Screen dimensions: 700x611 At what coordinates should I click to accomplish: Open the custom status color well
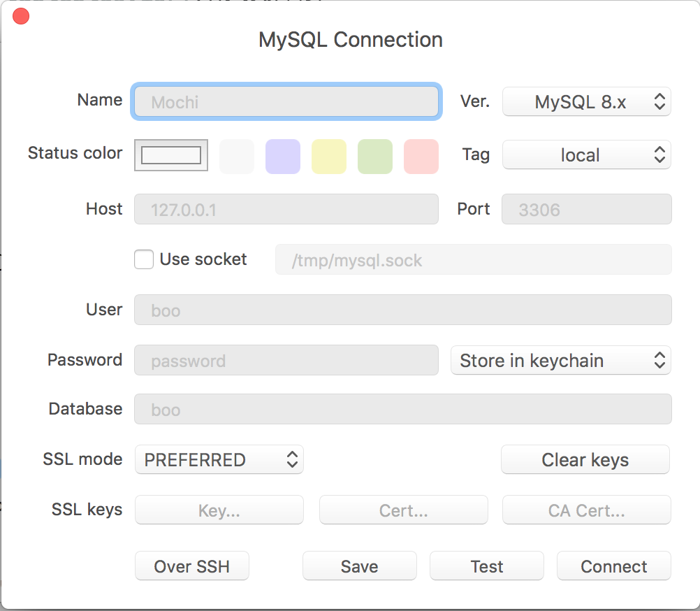click(x=171, y=155)
